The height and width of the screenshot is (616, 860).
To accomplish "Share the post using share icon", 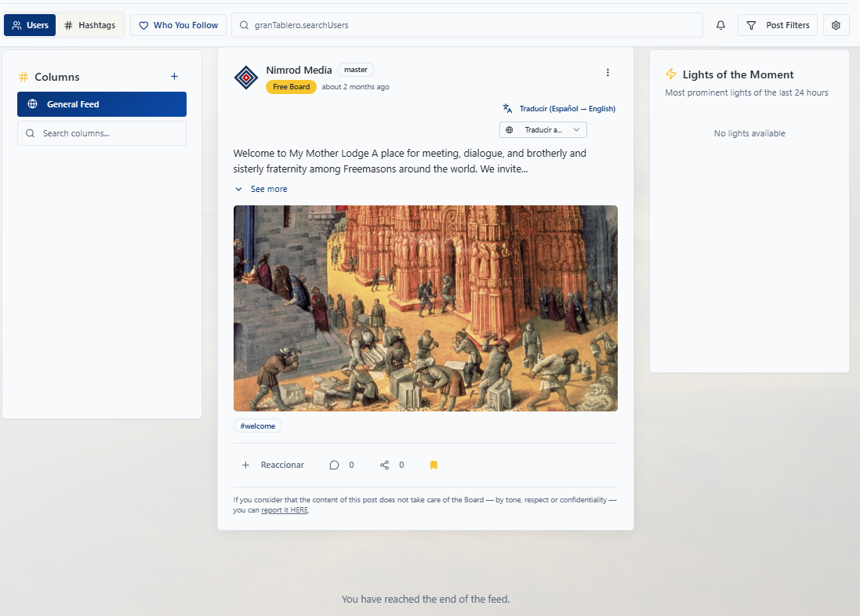I will pos(384,465).
